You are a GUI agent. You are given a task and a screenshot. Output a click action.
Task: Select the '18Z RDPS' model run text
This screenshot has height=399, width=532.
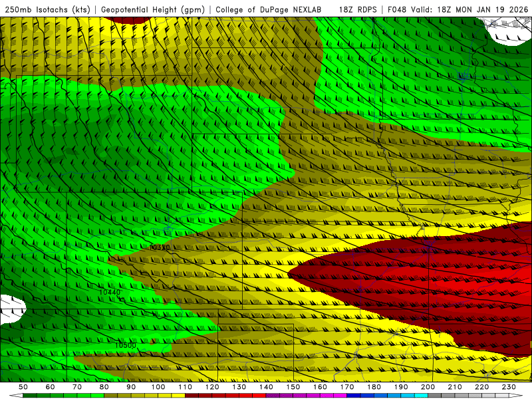[358, 10]
